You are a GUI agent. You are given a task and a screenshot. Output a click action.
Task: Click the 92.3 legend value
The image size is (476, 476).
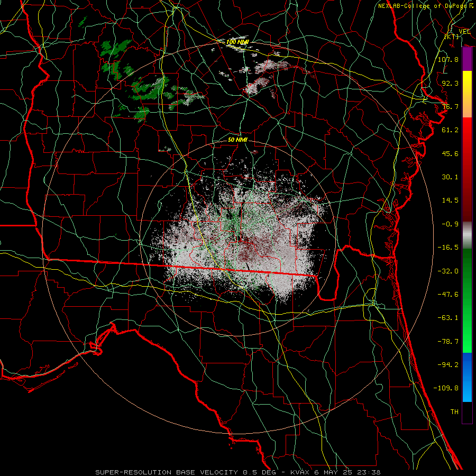(x=450, y=83)
